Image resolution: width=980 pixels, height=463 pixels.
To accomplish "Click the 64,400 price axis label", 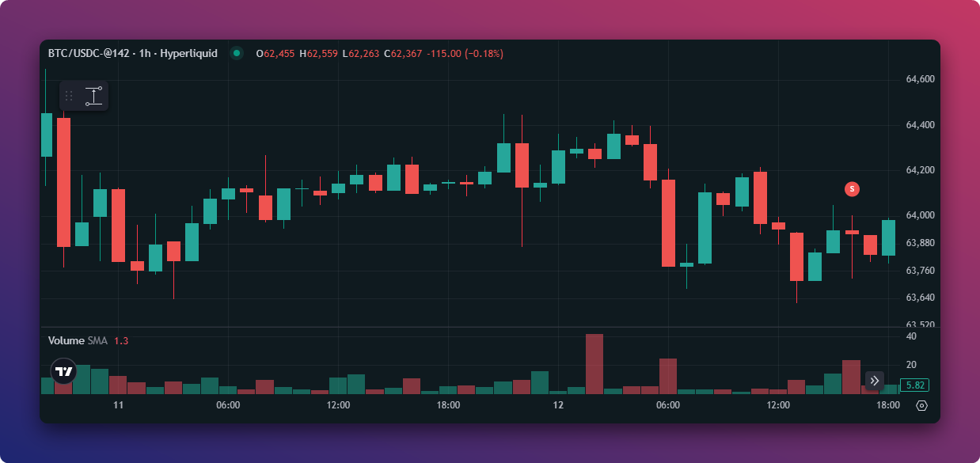I will point(920,125).
